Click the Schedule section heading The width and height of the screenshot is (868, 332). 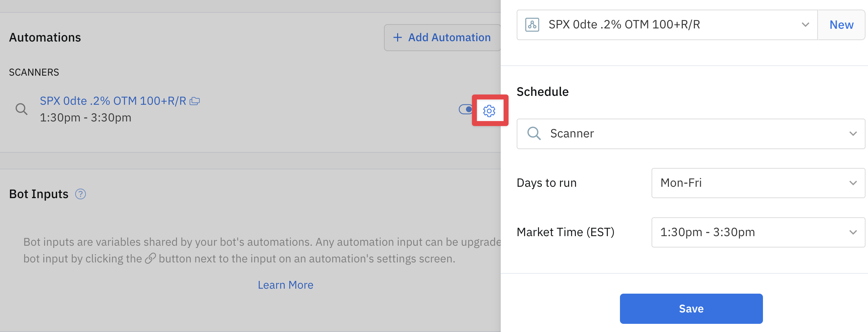(543, 92)
